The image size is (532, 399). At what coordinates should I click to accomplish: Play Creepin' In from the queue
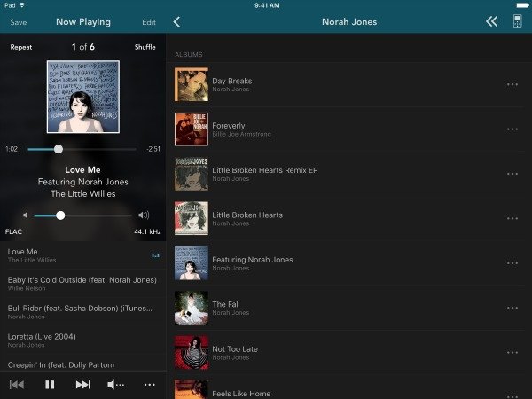[x=83, y=363]
